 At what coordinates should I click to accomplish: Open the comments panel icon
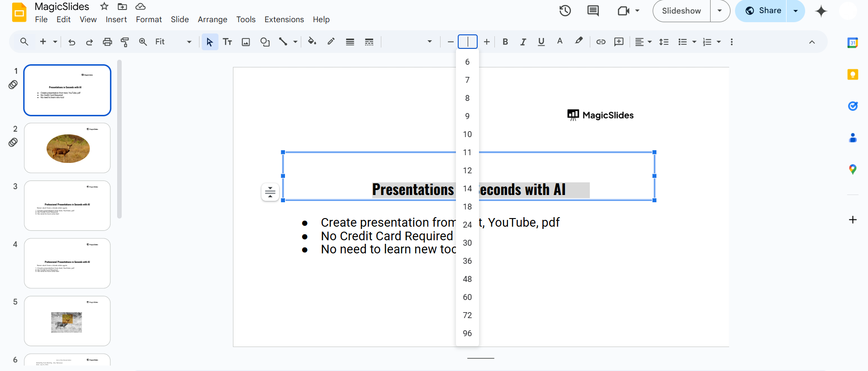point(593,11)
